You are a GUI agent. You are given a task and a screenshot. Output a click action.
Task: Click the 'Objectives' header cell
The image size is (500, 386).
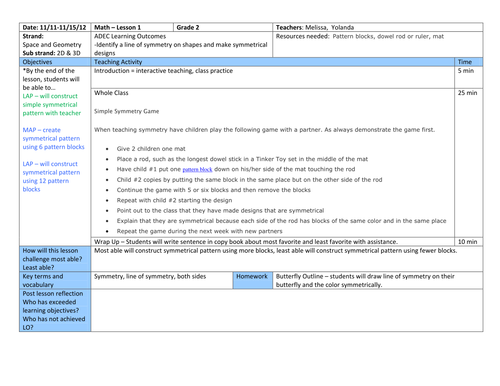pos(55,62)
